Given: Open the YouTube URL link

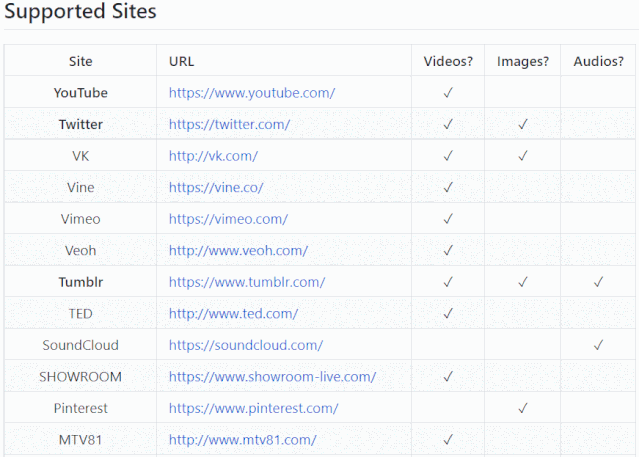Looking at the screenshot, I should point(252,93).
